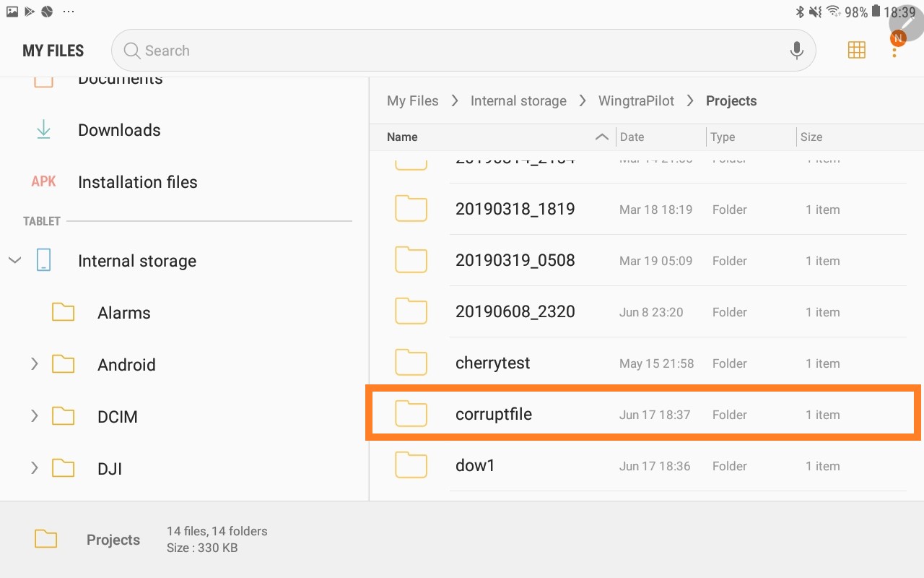
Task: Go to WingtraPilot in breadcrumb
Action: [636, 101]
